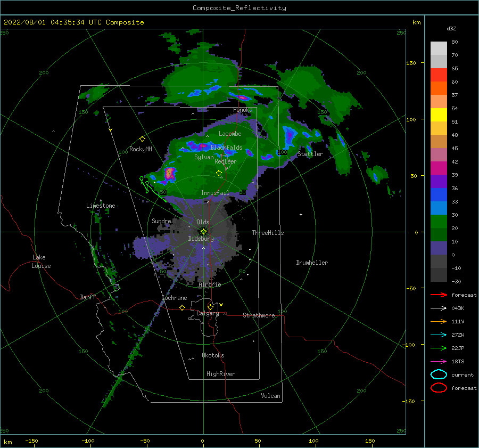Click the yellow diamond marker near RockyMH
Screen dimensions: 479x448
(x=142, y=139)
